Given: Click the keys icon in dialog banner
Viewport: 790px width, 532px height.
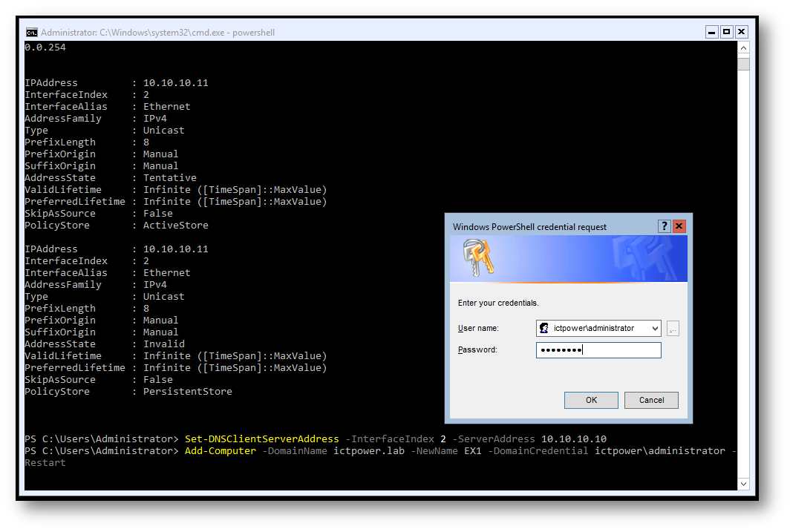Looking at the screenshot, I should [478, 259].
